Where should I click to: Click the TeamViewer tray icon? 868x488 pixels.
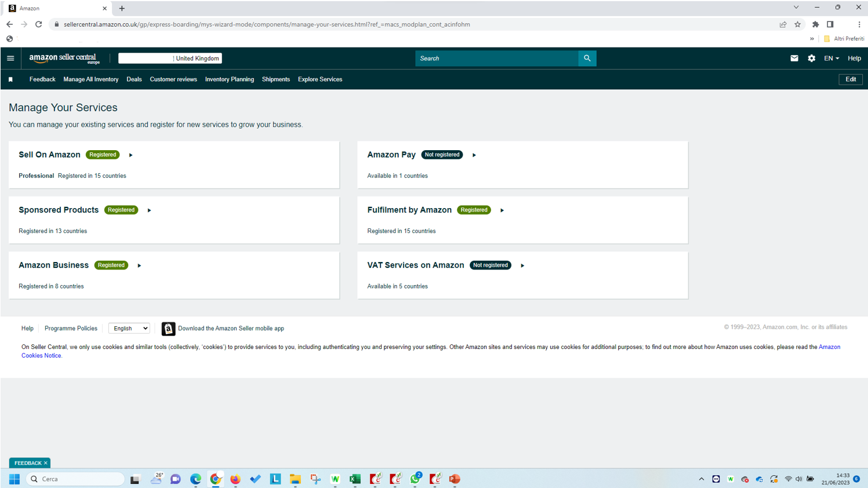716,479
